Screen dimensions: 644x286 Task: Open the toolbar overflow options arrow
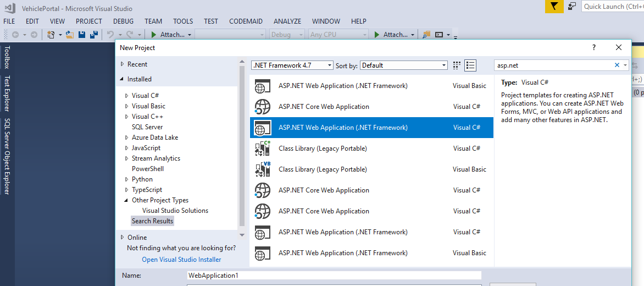[456, 36]
